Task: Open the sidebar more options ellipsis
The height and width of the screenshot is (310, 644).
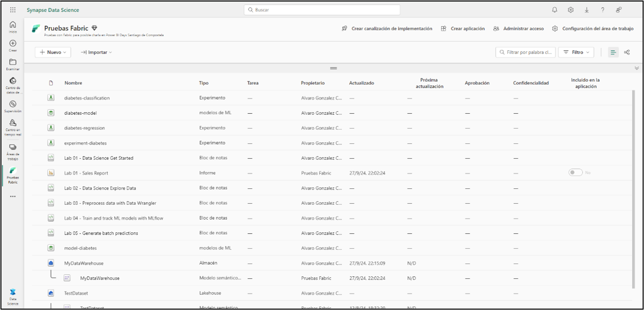Action: (x=13, y=196)
